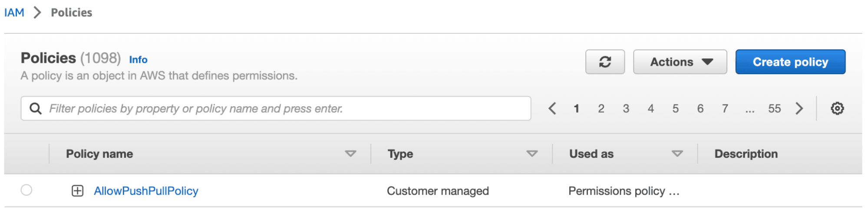Click the Info link beside Policies
Image resolution: width=868 pixels, height=209 pixels.
coord(138,60)
